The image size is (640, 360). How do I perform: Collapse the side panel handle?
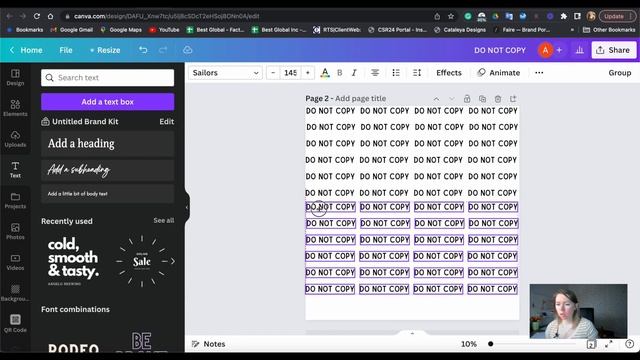point(187,207)
